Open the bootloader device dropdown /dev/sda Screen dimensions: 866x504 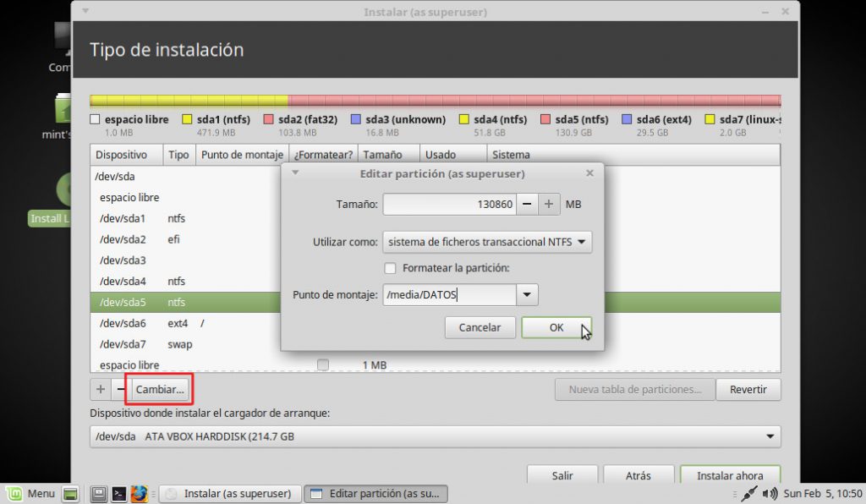pos(435,436)
